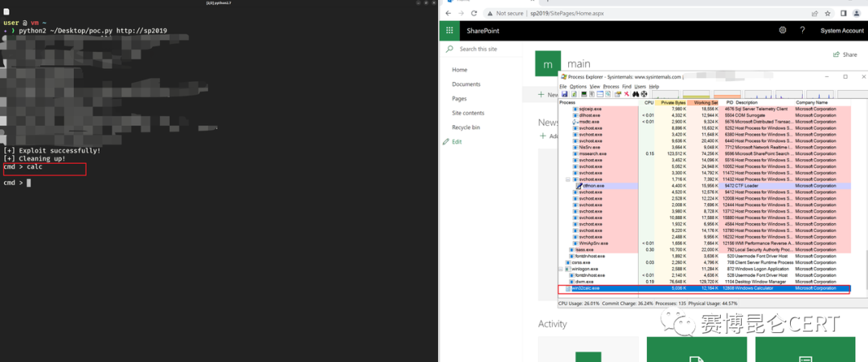Image resolution: width=868 pixels, height=362 pixels.
Task: Click the Properties icon in Process Explorer toolbar
Action: (x=618, y=94)
